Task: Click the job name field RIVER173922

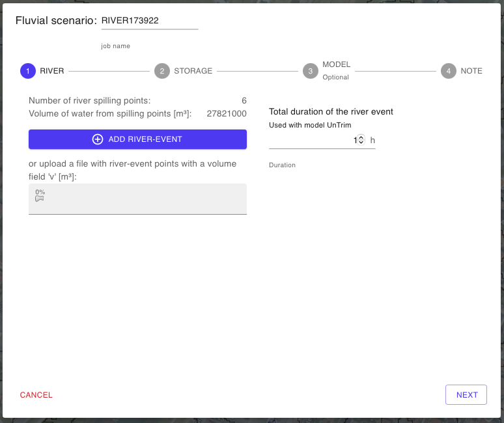Action: (149, 21)
